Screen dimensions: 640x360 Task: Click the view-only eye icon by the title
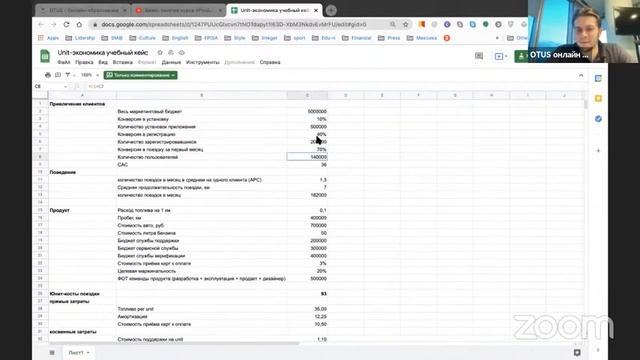[x=182, y=53]
